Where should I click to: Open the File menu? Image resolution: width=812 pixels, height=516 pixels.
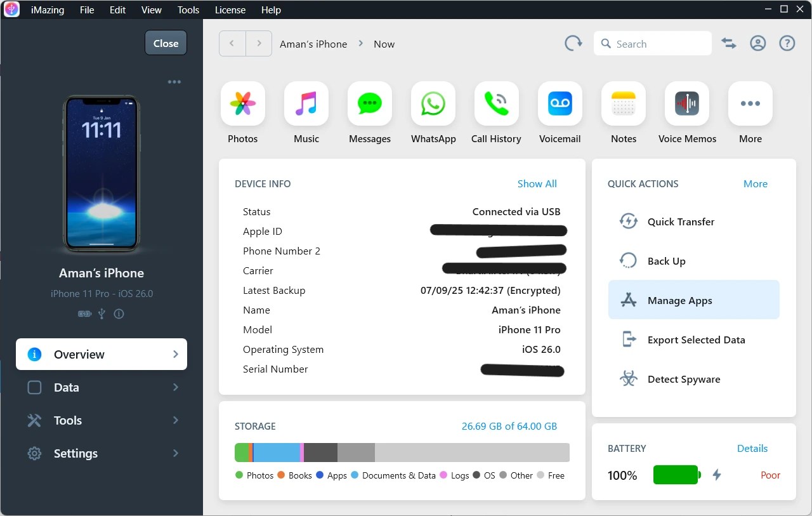[87, 10]
